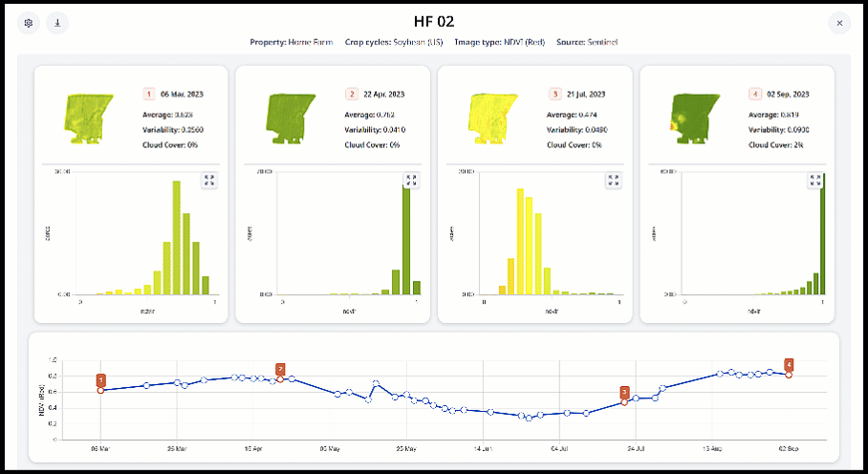
Task: Click the tallest bar in the 06 Mar. histogram
Action: click(176, 237)
